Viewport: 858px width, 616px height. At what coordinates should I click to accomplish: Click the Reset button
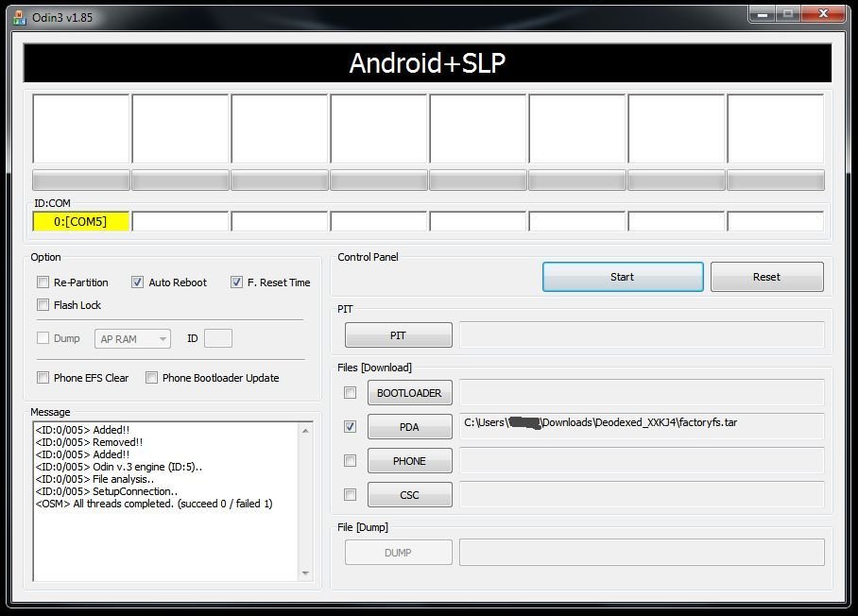coord(766,277)
